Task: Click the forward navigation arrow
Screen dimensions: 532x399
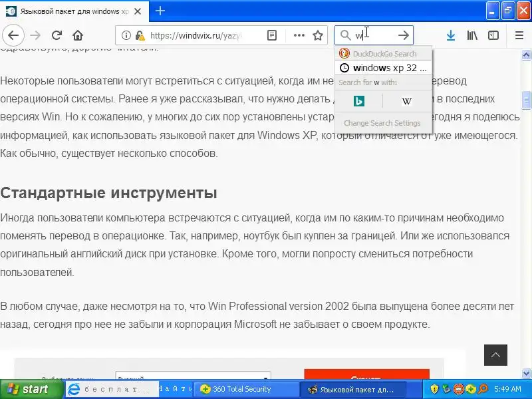Action: point(35,35)
